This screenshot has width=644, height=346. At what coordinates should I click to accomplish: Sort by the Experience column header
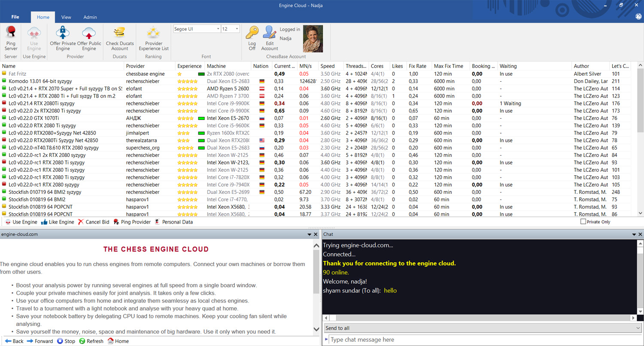190,66
